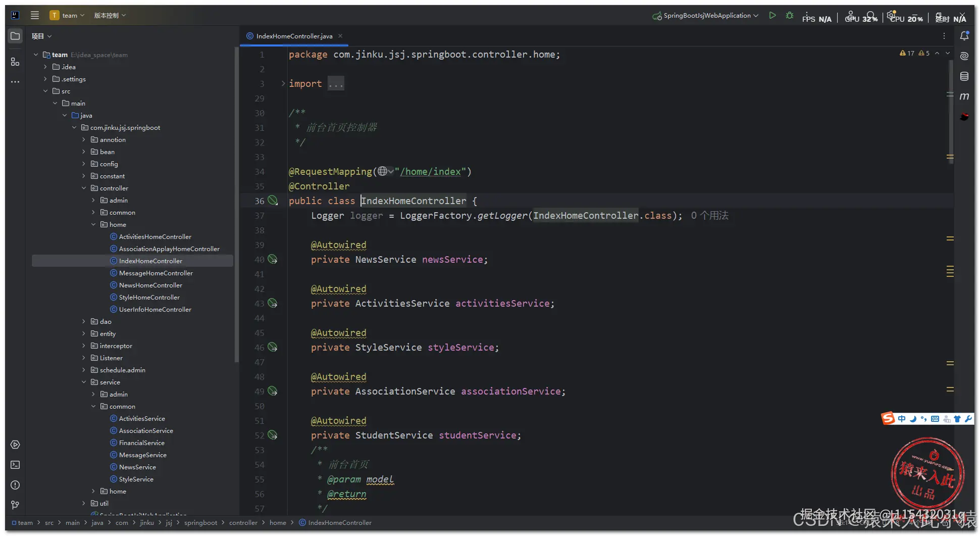Select StyleService in the project tree
The height and width of the screenshot is (536, 980).
tap(136, 479)
